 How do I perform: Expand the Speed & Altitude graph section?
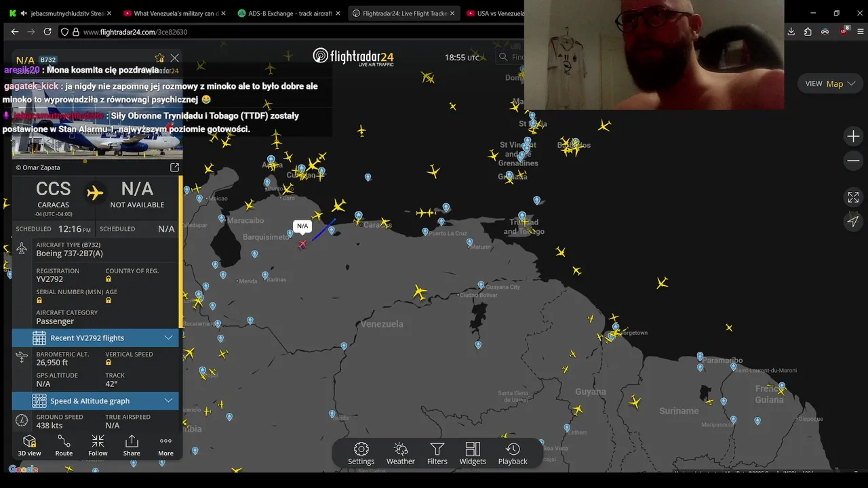[96, 401]
